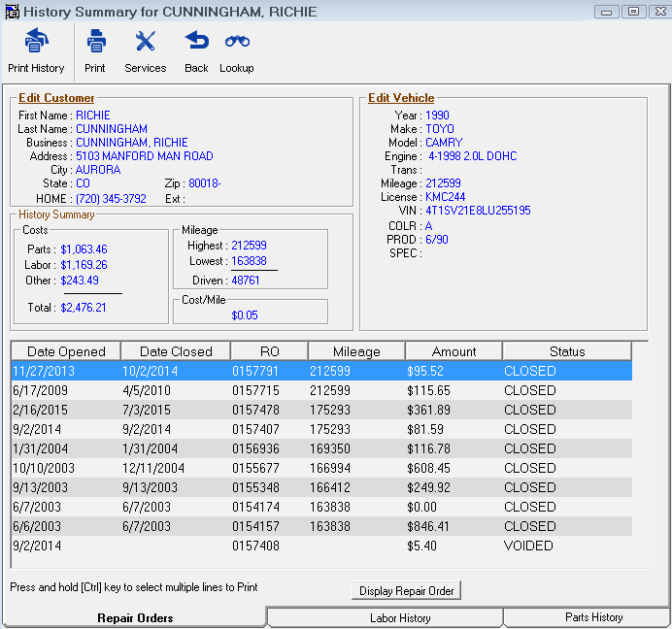Click the Display Repair Order button
The image size is (672, 629).
click(x=406, y=591)
